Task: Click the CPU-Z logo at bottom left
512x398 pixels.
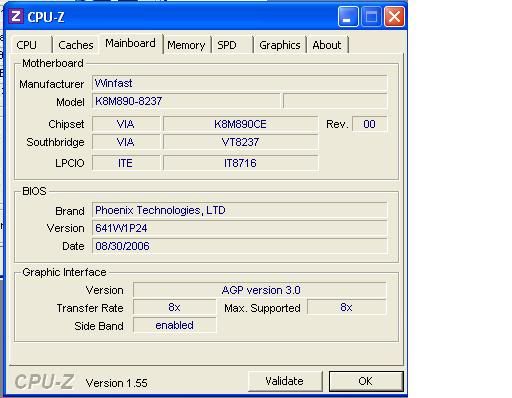Action: (44, 381)
